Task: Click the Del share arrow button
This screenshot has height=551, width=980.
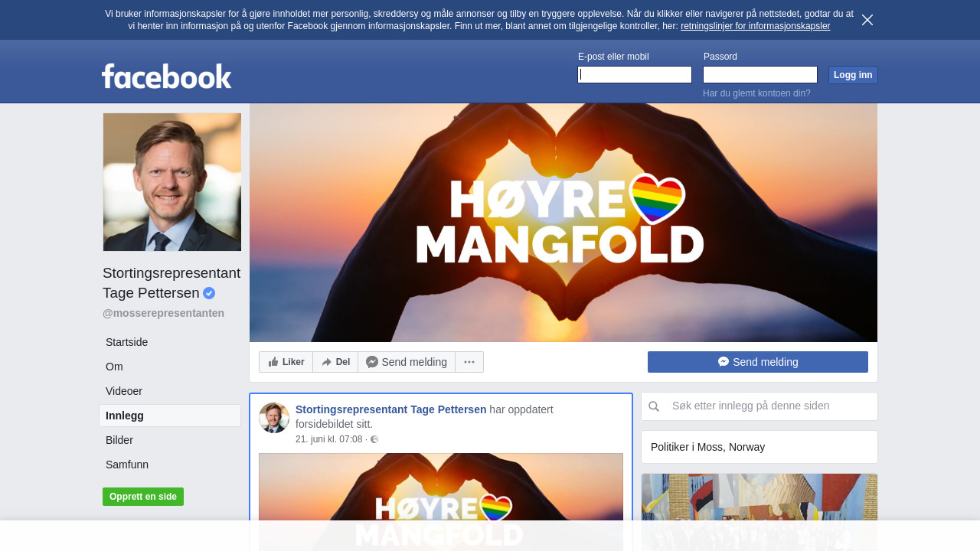Action: pyautogui.click(x=335, y=362)
